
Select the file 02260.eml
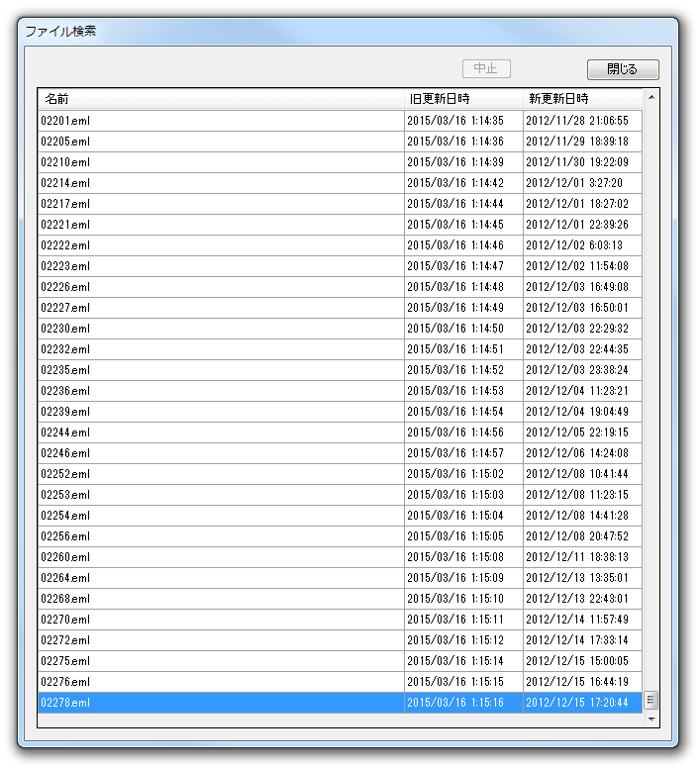pos(340,557)
